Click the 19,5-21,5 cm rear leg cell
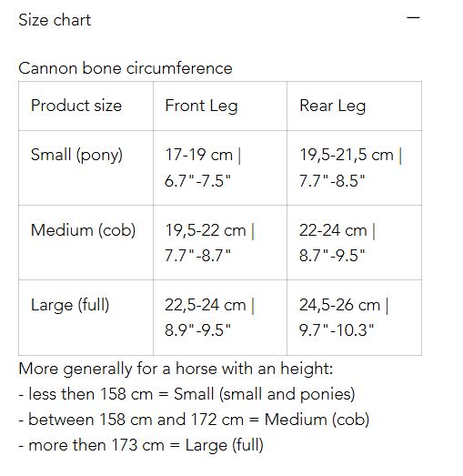The width and height of the screenshot is (463, 476). [x=354, y=167]
